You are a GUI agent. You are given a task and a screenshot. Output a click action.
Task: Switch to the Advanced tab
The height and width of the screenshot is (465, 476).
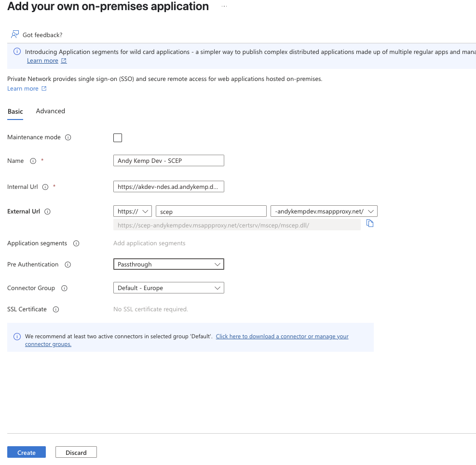click(x=50, y=111)
